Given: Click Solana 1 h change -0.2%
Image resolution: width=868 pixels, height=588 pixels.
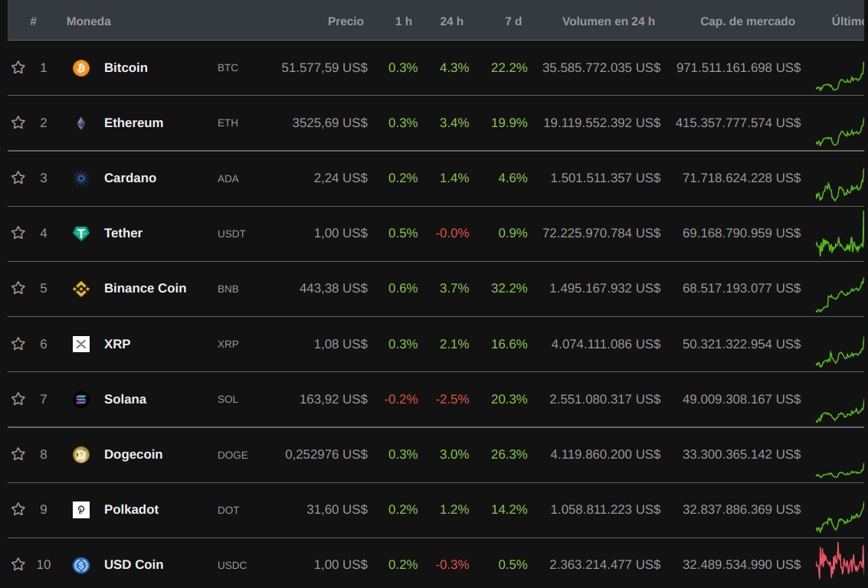Looking at the screenshot, I should [x=401, y=400].
